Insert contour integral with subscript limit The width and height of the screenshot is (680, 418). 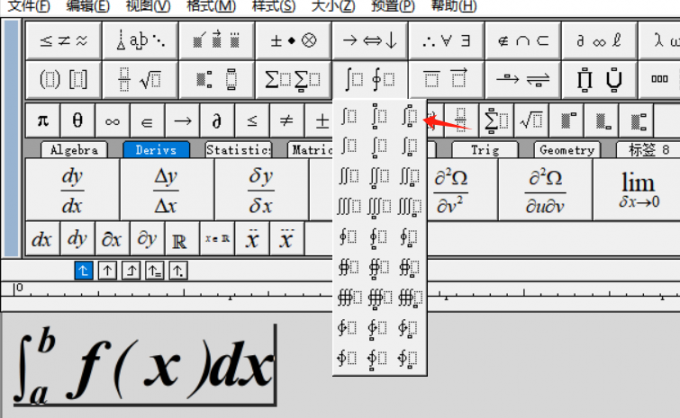(x=409, y=238)
